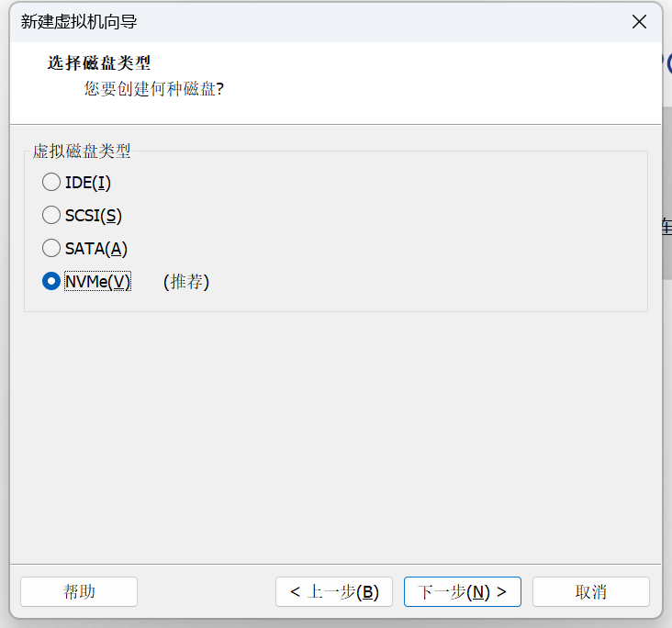Select the NVMe(V) radio button circle
Screen dimensions: 672x628
point(51,281)
